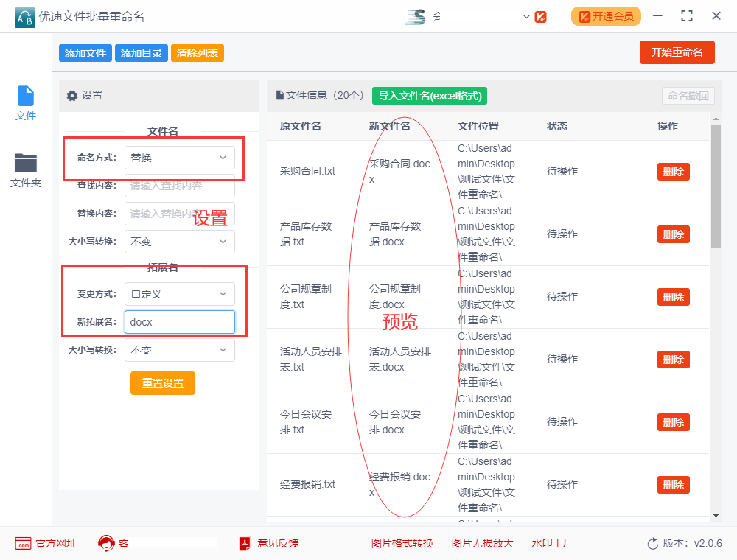
Task: Click the red K icon in title bar
Action: point(540,16)
